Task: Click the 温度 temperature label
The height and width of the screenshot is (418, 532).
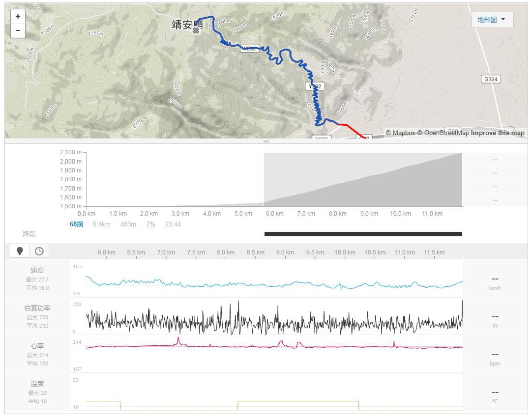Action: (37, 384)
